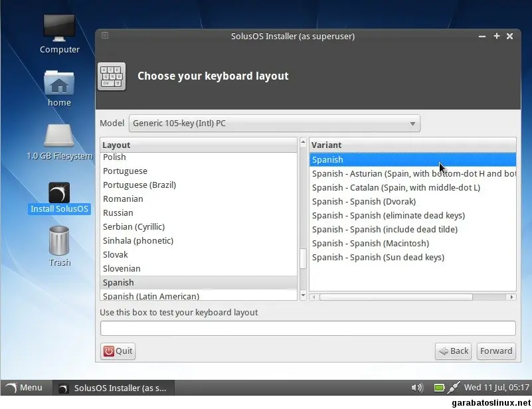
Task: Launch the Install SolusOS desktop icon
Action: 59,198
